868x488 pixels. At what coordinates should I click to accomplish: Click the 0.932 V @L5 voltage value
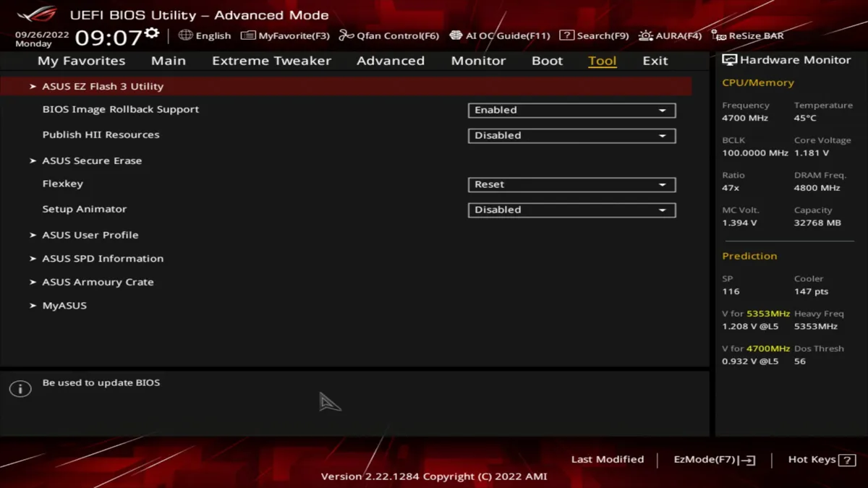point(750,361)
